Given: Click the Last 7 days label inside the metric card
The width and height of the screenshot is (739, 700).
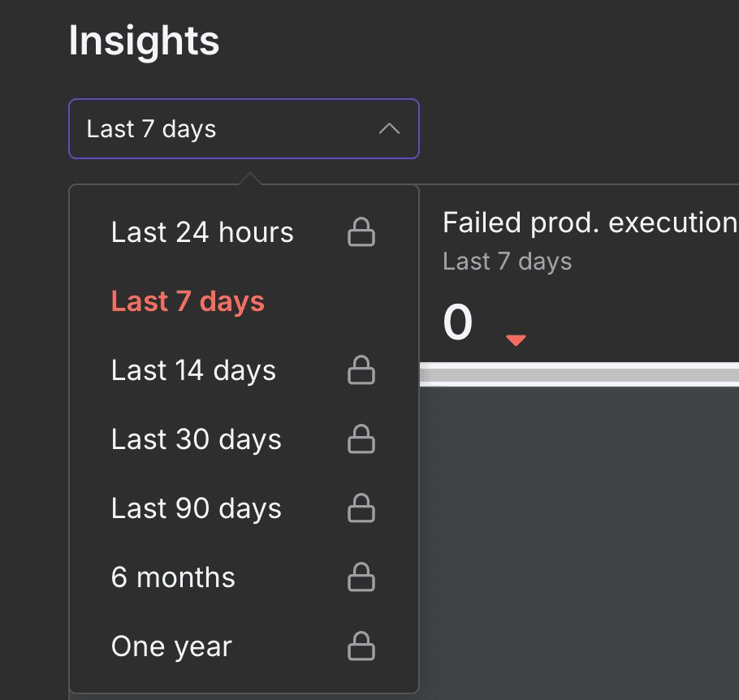Looking at the screenshot, I should point(507,261).
